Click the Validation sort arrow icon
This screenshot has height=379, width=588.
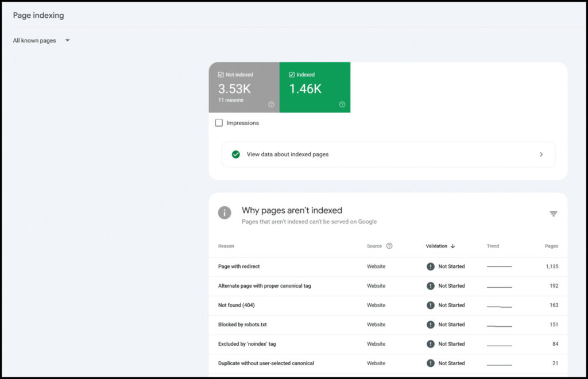click(452, 246)
